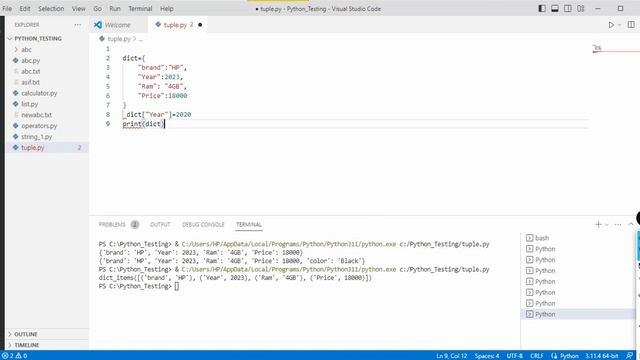Open string_1.py in the explorer

(x=36, y=137)
